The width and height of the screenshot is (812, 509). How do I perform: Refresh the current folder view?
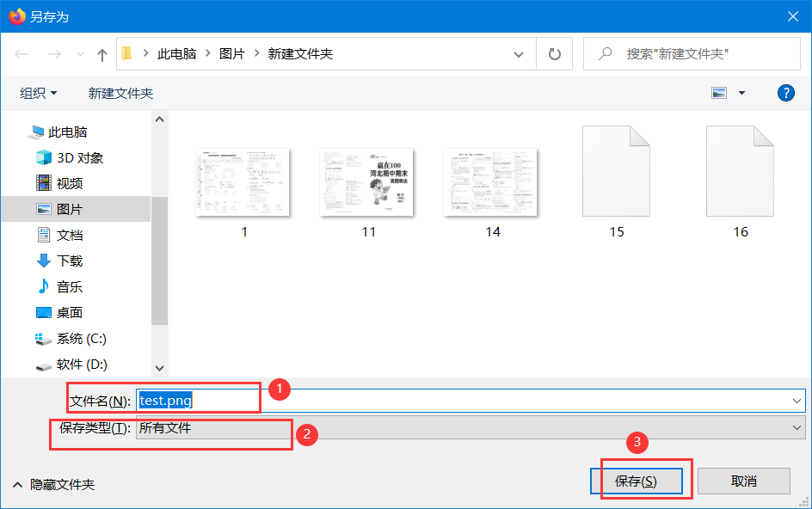554,53
